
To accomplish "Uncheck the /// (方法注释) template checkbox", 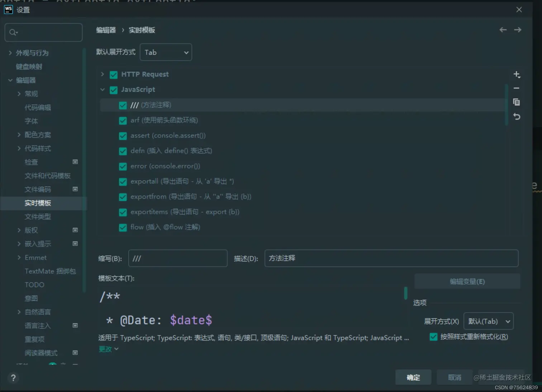I will point(123,105).
